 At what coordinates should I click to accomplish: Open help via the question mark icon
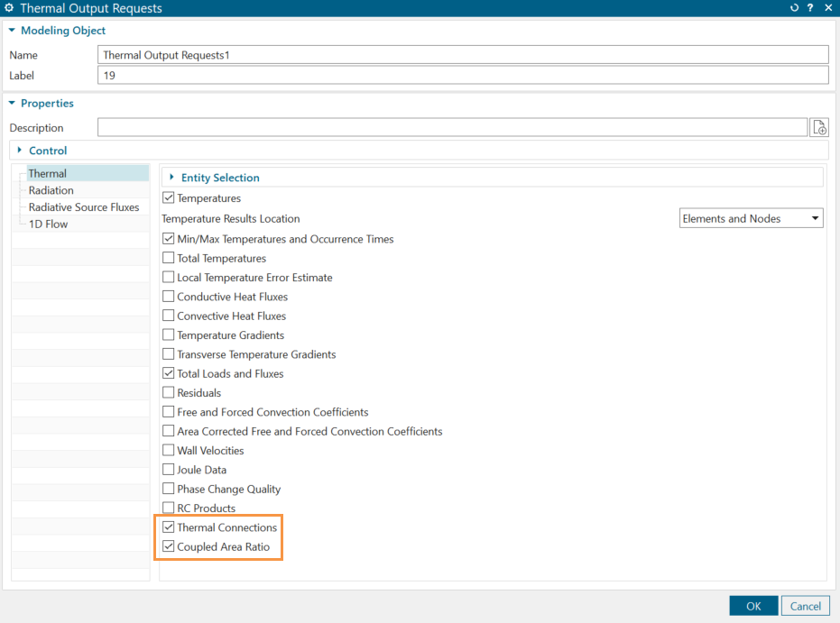point(809,8)
